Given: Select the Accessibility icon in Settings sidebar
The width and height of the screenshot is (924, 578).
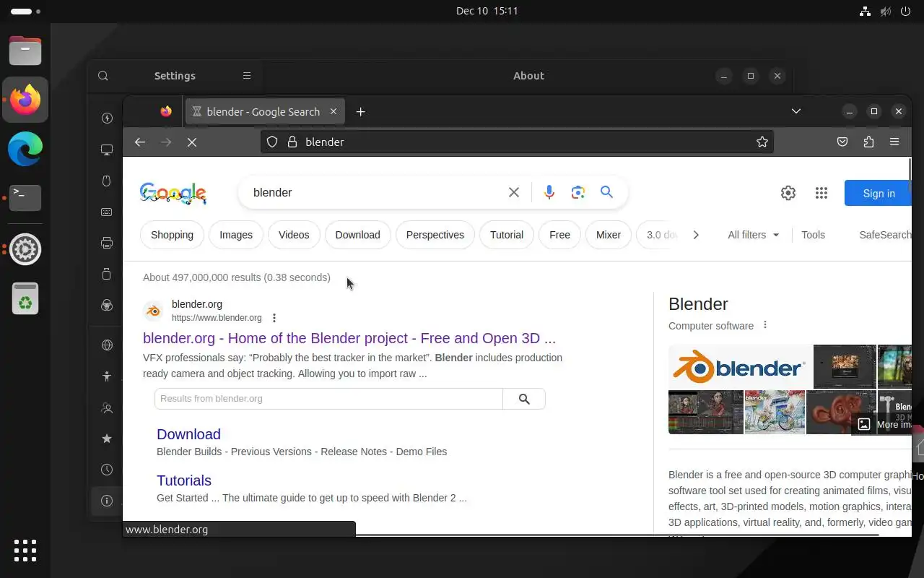Looking at the screenshot, I should coord(107,376).
